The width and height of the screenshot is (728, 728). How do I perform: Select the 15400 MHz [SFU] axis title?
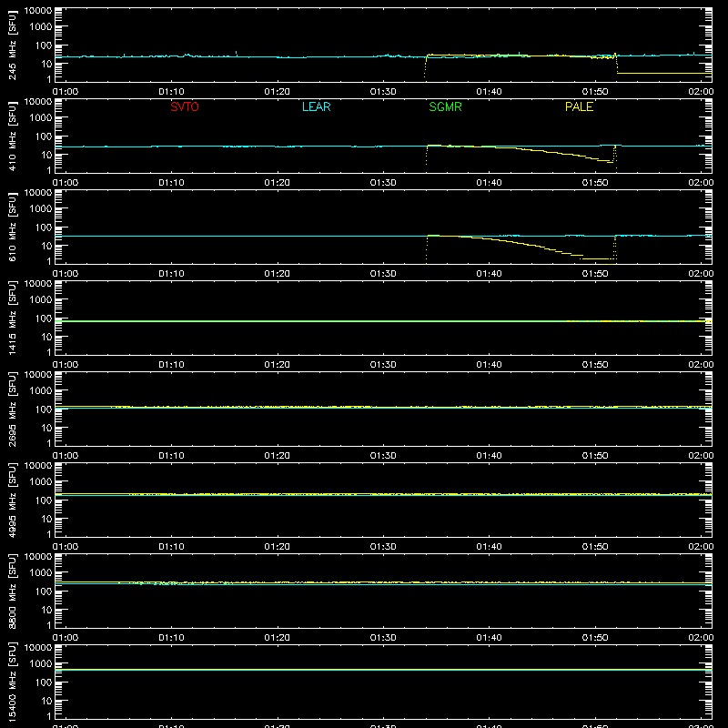coord(13,682)
